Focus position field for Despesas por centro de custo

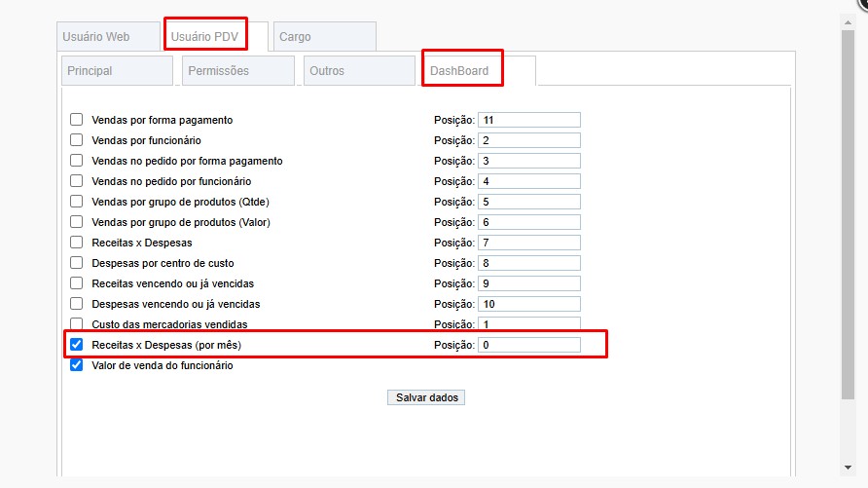pyautogui.click(x=529, y=263)
